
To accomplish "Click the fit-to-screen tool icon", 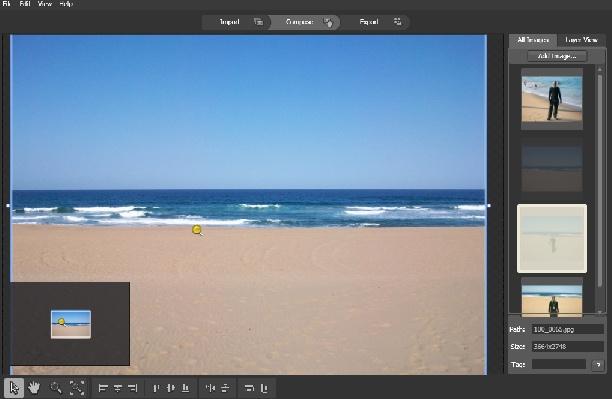I will 77,388.
